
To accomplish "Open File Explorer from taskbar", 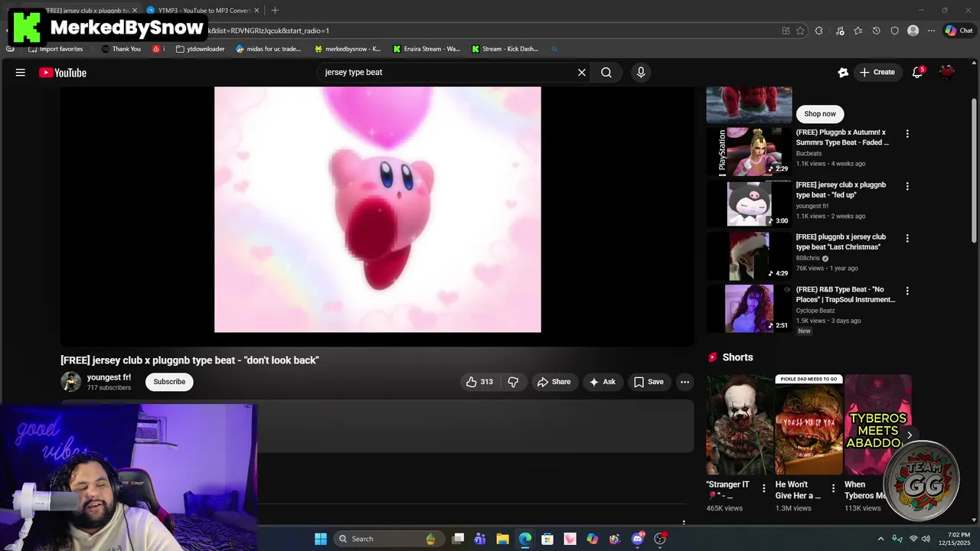I will point(502,539).
